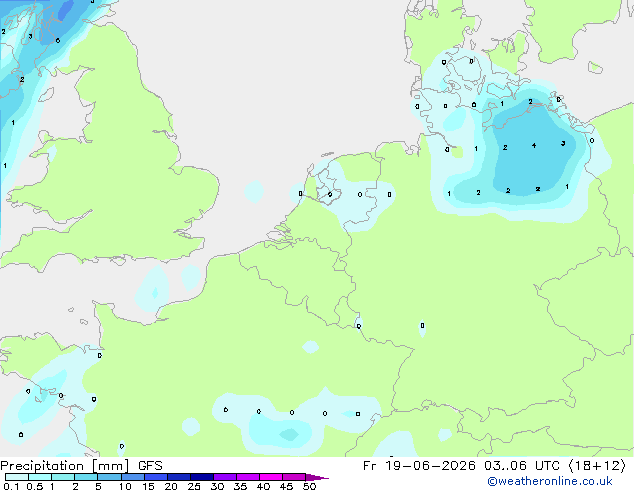Screen dimensions: 634x490
Task: Select the 2–5 mm legend color swatch
Action: [x=86, y=477]
